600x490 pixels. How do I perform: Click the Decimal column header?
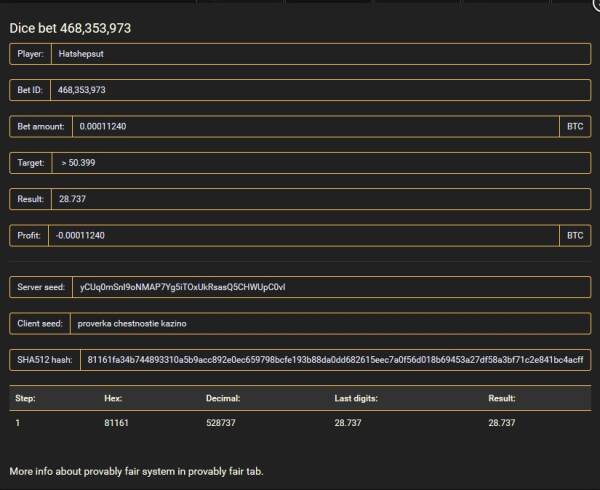[223, 398]
